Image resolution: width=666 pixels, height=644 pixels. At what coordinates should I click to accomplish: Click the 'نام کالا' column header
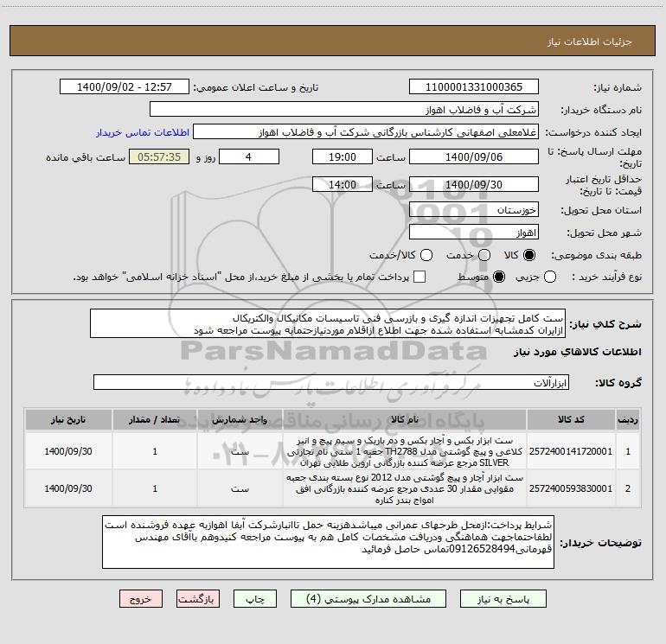tap(405, 419)
